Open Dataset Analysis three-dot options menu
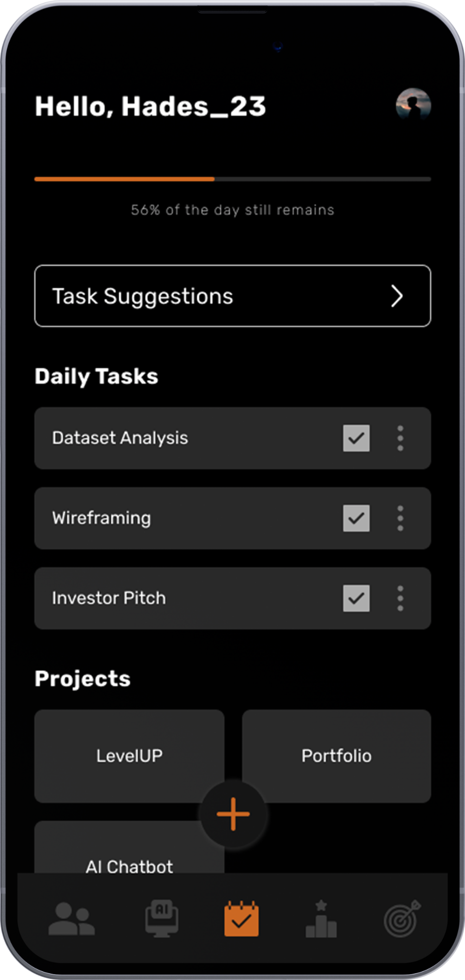The image size is (465, 980). (x=400, y=438)
